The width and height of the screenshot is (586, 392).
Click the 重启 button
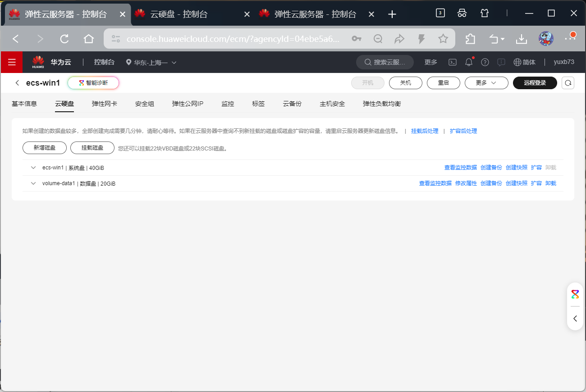pos(443,83)
